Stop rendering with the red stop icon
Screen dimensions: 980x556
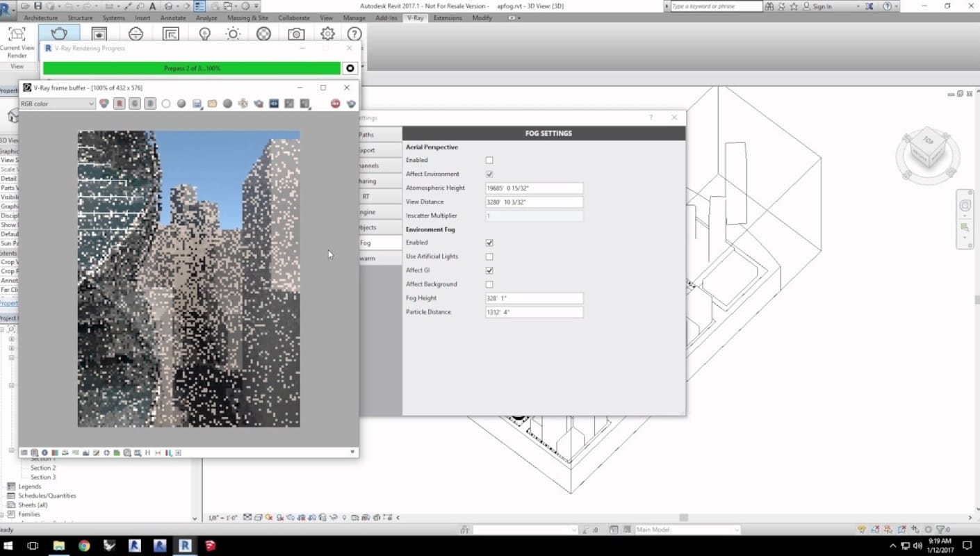[335, 104]
